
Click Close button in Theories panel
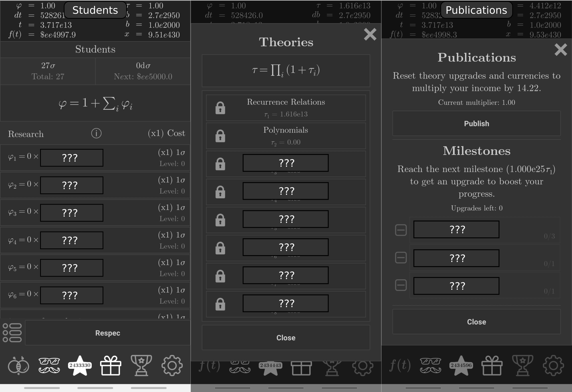tap(286, 338)
